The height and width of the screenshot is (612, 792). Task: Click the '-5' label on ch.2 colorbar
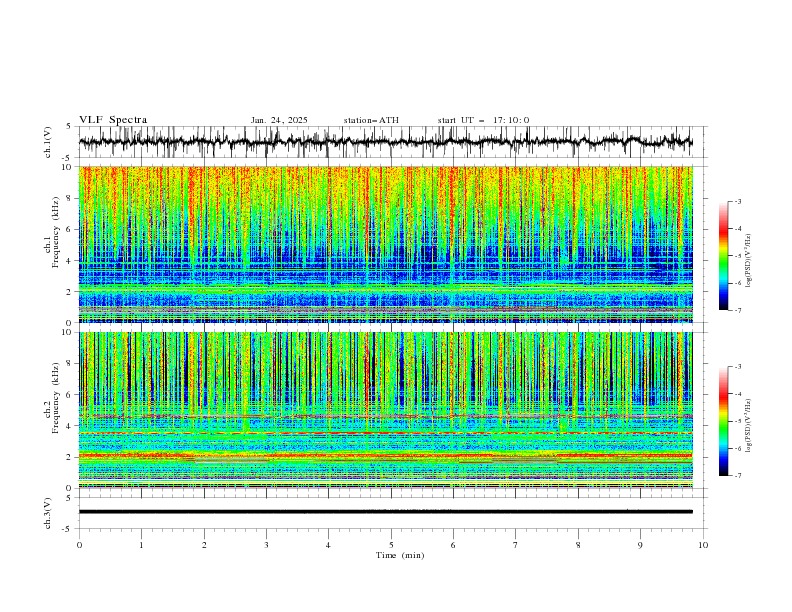(738, 421)
